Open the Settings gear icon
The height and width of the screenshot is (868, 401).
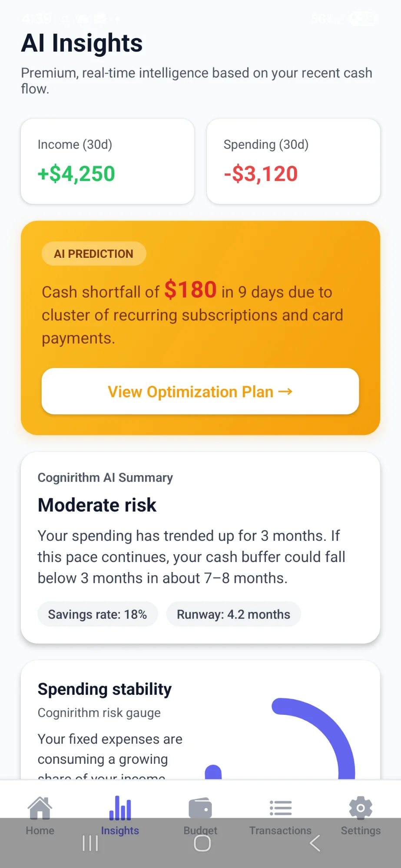coord(360,806)
